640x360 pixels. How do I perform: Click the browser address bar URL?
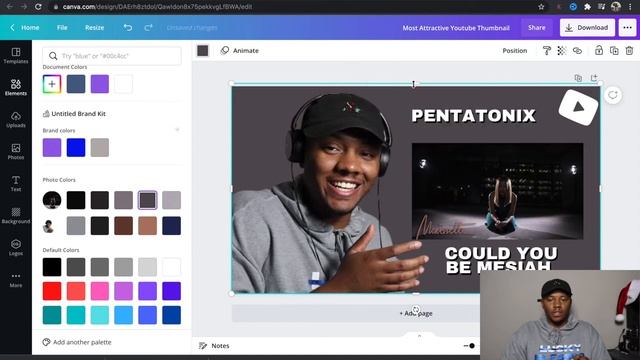tap(157, 7)
